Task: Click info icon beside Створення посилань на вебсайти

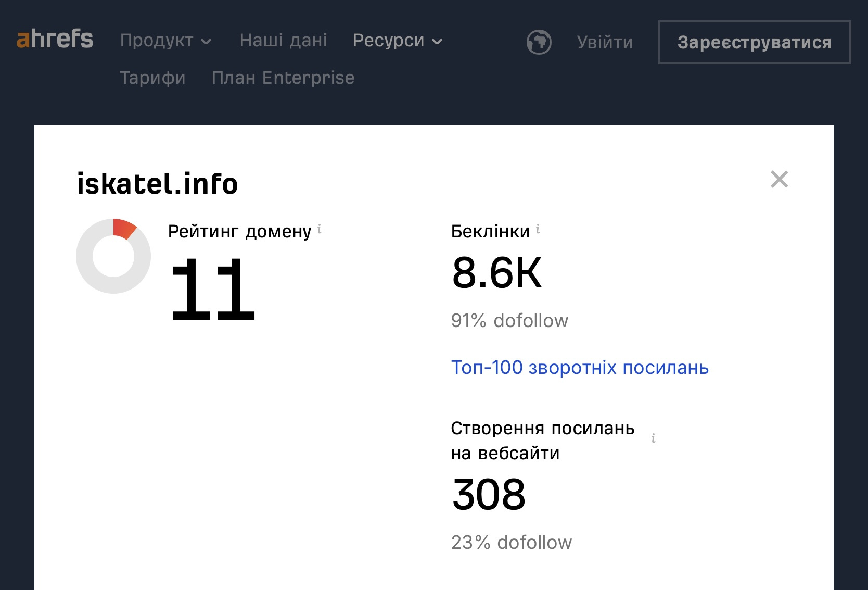Action: pyautogui.click(x=654, y=438)
